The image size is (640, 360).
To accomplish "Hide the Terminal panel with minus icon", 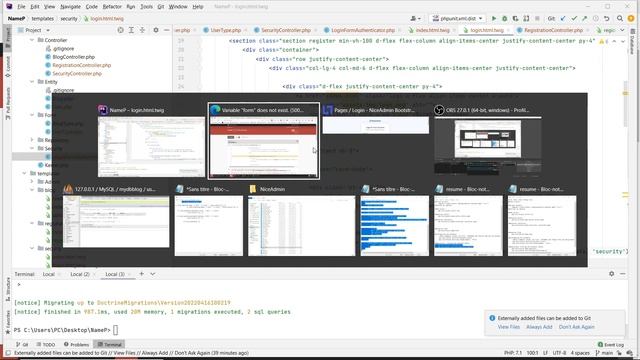I will [x=622, y=274].
